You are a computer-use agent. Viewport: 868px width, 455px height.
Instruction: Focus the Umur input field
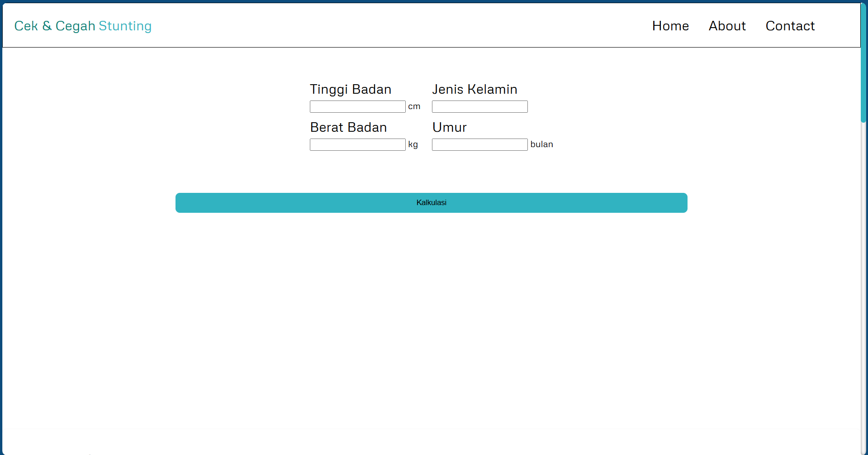479,145
